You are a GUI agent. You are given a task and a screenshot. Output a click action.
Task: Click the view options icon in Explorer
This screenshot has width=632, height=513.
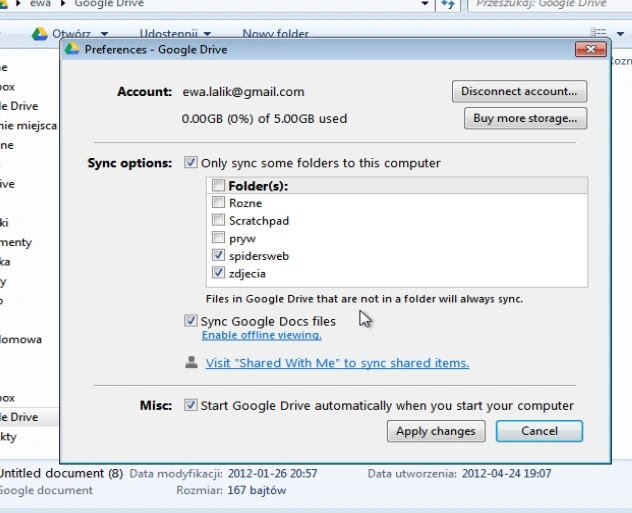[598, 33]
